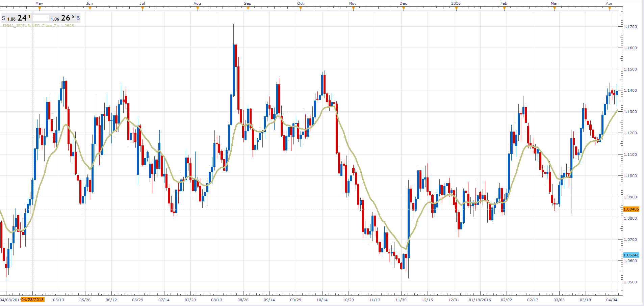This screenshot has width=644, height=306.
Task: Click the 01/18/2016 date label
Action: coord(480,300)
